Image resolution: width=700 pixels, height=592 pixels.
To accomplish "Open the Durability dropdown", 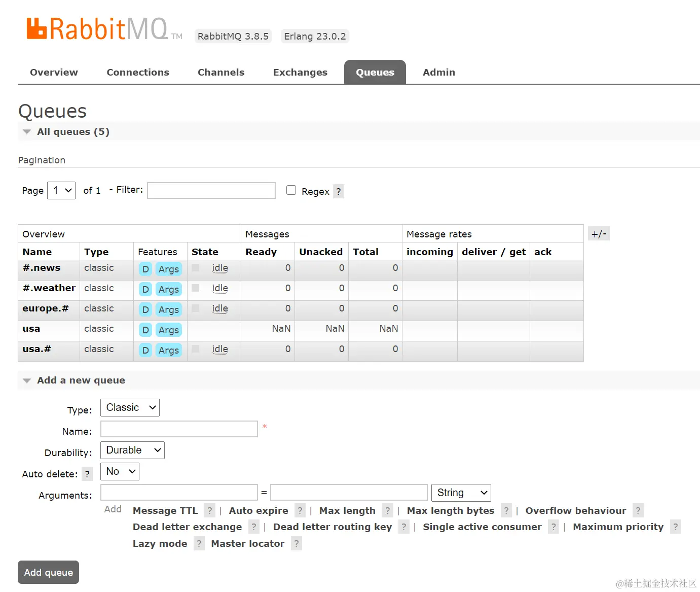I will coord(132,450).
